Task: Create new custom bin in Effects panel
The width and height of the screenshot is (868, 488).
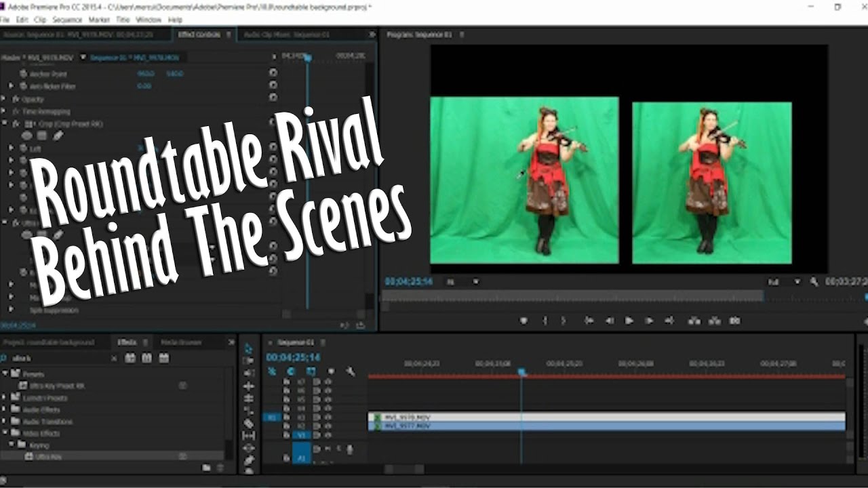Action: (x=206, y=468)
